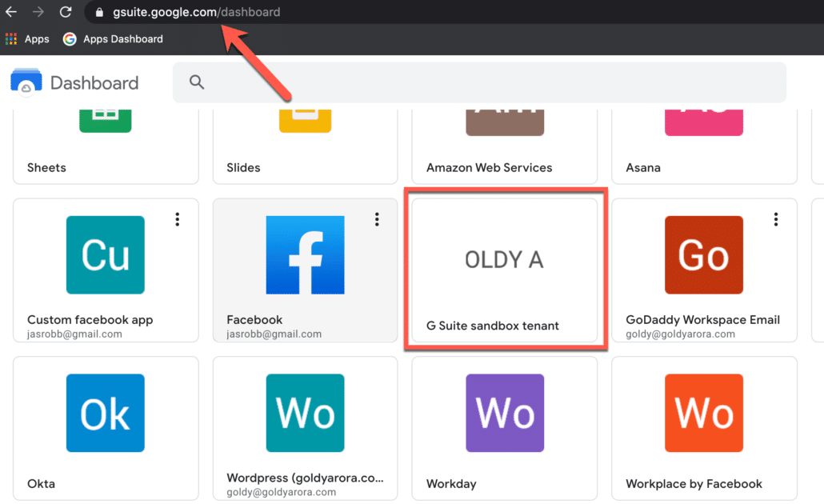Select the Wordpress (goldyarora.co... label
The image size is (824, 504).
pos(306,478)
